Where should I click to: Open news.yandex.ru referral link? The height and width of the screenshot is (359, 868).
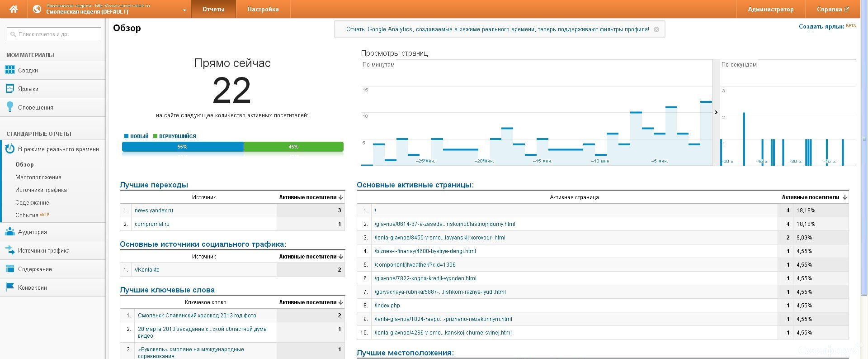tap(154, 211)
